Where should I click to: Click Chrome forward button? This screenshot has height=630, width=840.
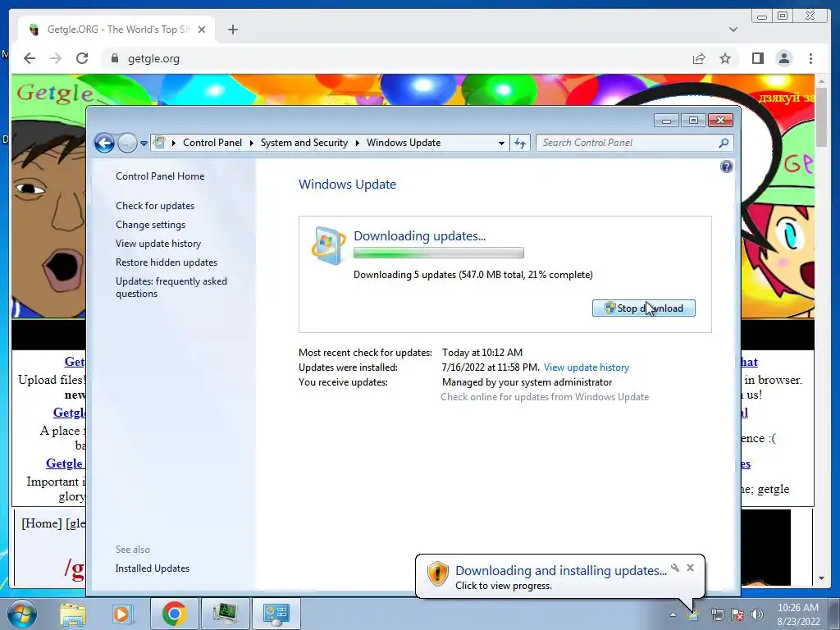[x=56, y=58]
